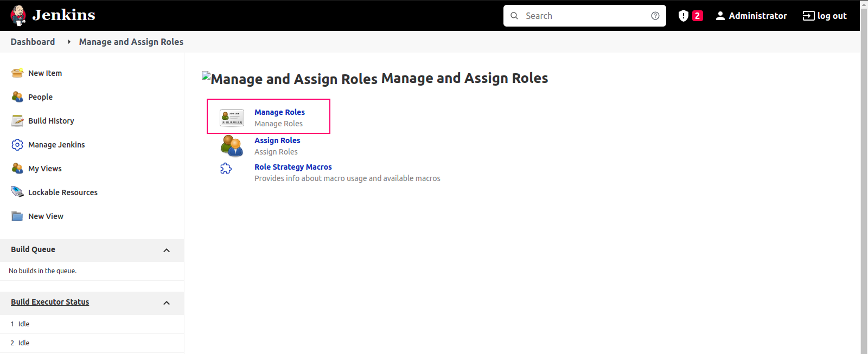This screenshot has width=868, height=354.
Task: Open the search help question-mark icon
Action: [x=655, y=16]
